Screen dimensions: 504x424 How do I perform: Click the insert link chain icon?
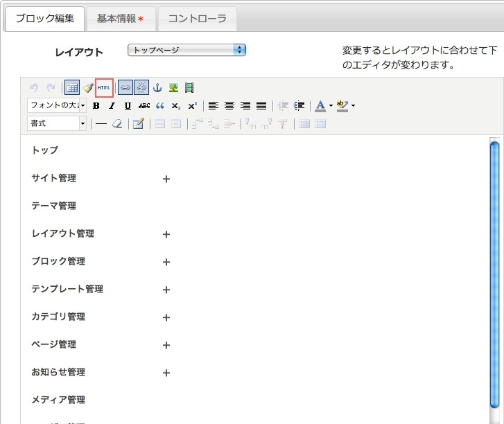(x=125, y=88)
